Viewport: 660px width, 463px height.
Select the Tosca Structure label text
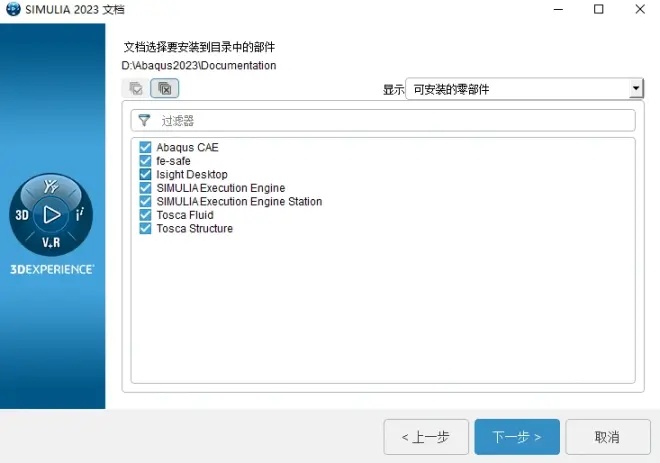(x=194, y=228)
